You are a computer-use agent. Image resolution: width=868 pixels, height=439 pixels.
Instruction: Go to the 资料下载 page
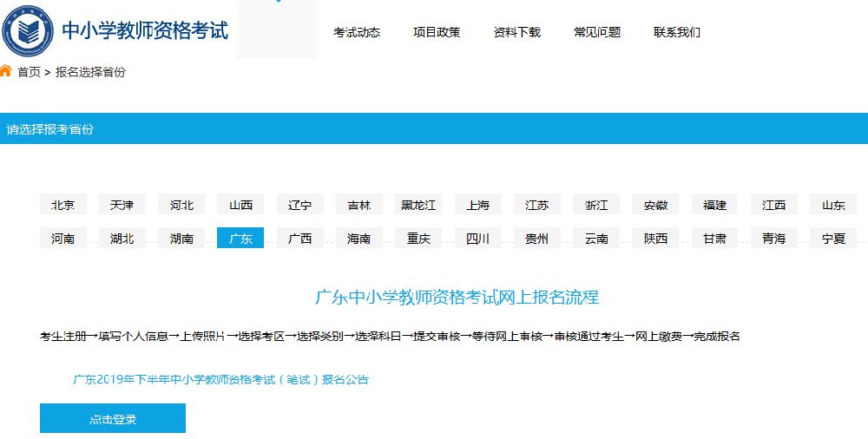pyautogui.click(x=516, y=32)
